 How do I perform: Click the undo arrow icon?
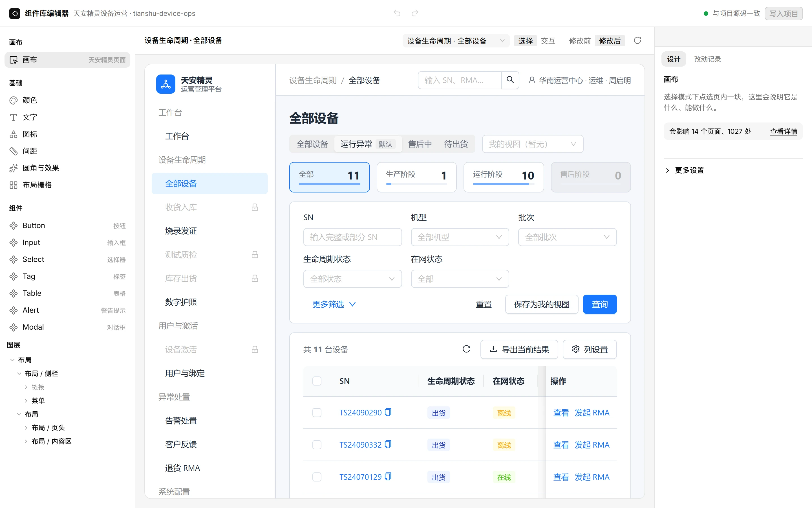397,13
